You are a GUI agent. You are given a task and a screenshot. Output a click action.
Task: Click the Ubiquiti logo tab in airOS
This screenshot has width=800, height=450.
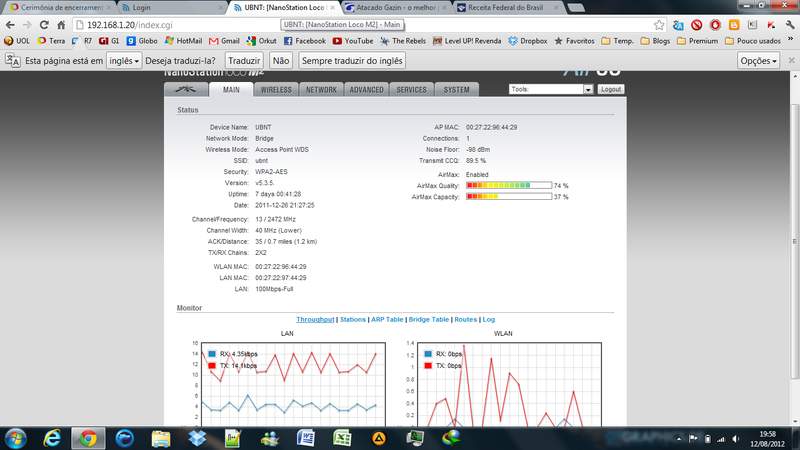point(186,89)
